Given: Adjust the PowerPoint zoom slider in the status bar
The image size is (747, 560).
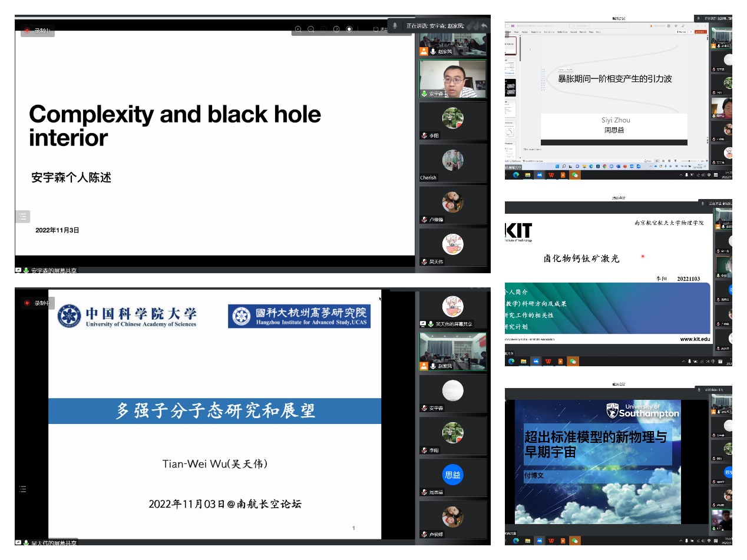Looking at the screenshot, I should [689, 161].
